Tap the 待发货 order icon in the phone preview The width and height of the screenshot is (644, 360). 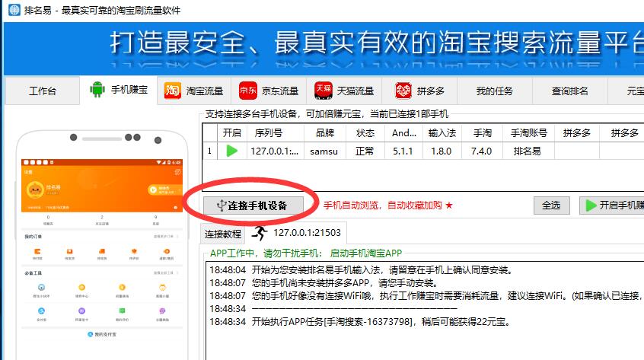point(69,251)
